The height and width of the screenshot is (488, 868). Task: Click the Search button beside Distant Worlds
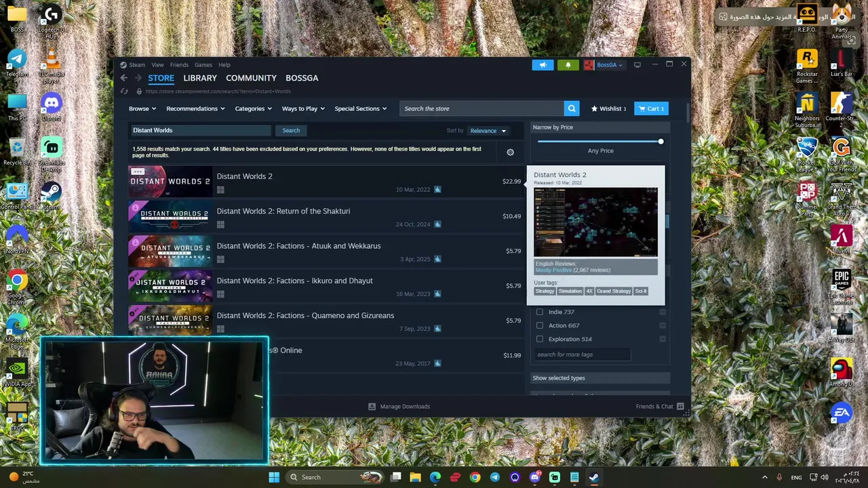pos(291,130)
